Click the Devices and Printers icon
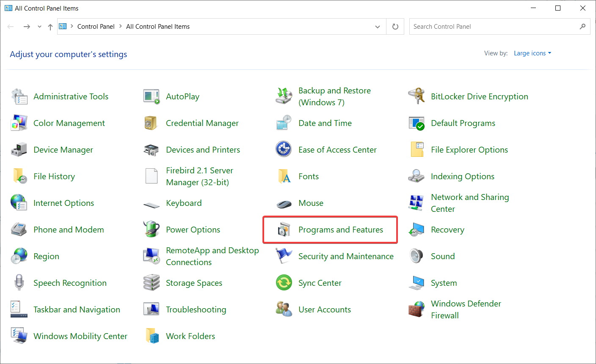Screen dimensions: 596x364 (x=152, y=150)
